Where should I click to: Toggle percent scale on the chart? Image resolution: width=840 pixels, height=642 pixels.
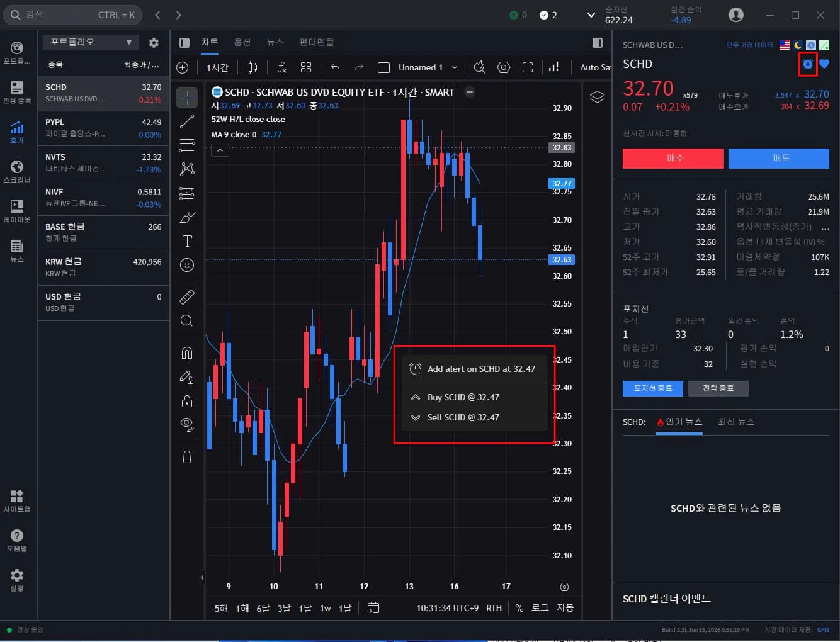519,608
